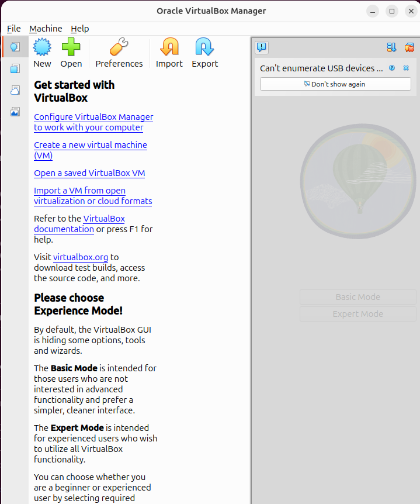Image resolution: width=420 pixels, height=504 pixels.
Task: Dismiss the USB devices notification
Action: (x=406, y=68)
